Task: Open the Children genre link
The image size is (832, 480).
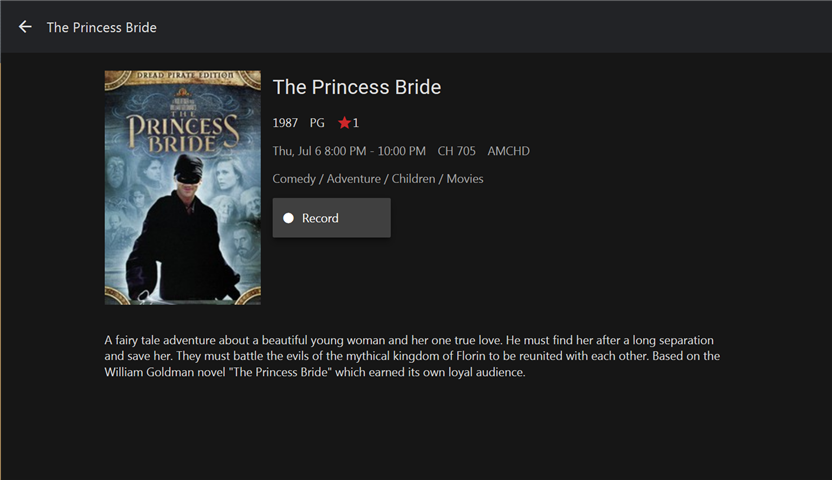Action: pos(413,179)
